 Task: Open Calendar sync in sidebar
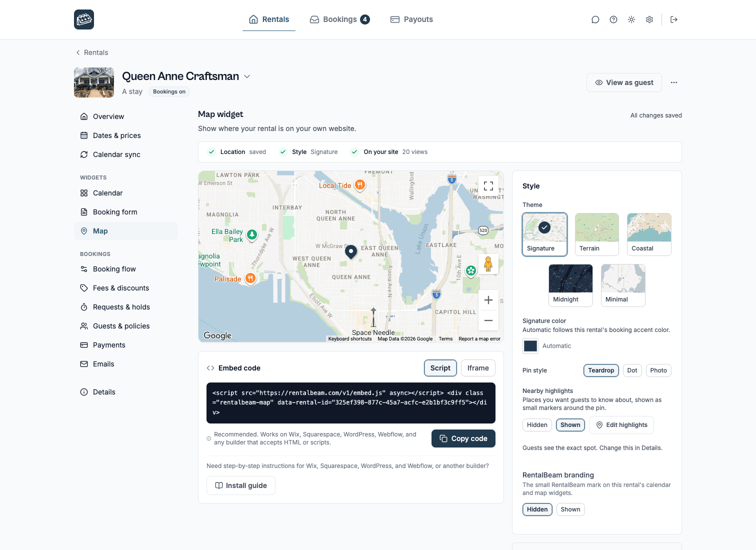(x=126, y=154)
